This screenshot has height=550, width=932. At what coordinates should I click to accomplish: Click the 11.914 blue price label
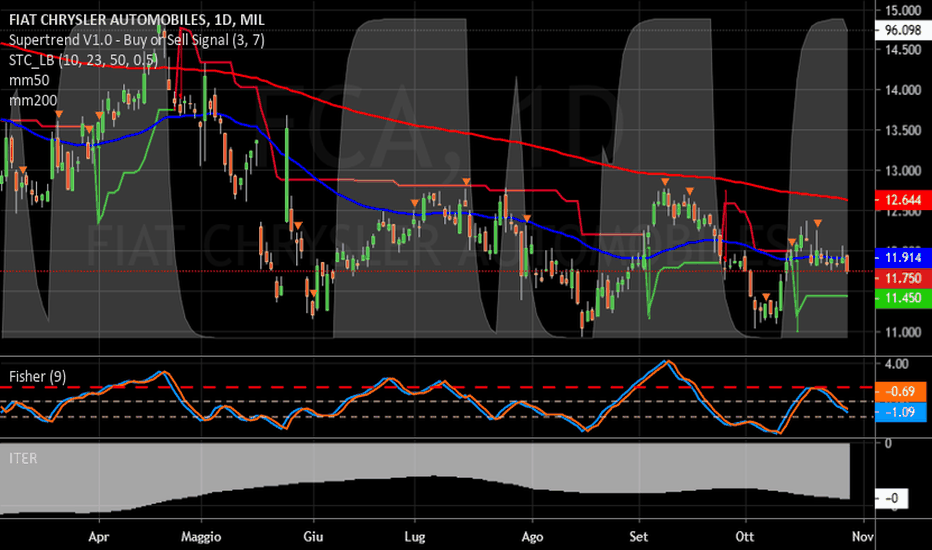[903, 257]
